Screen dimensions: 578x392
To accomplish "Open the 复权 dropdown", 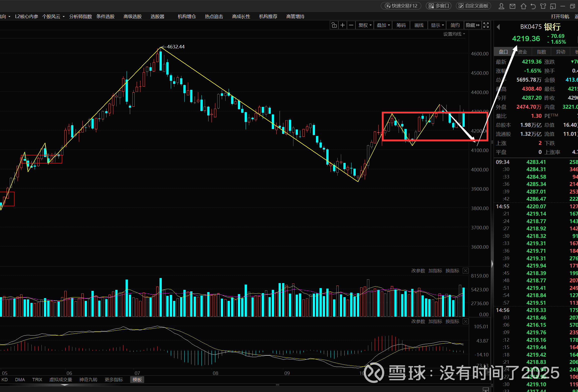I will tap(365, 25).
